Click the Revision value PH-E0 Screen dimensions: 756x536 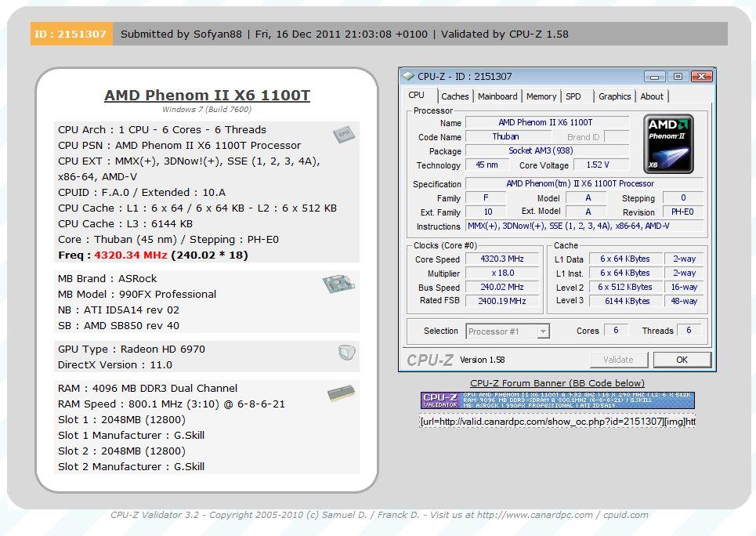[x=682, y=212]
